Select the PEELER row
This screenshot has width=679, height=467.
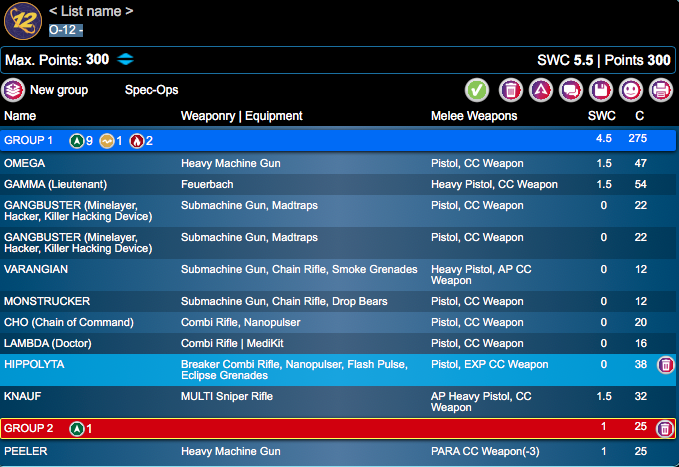[338, 451]
